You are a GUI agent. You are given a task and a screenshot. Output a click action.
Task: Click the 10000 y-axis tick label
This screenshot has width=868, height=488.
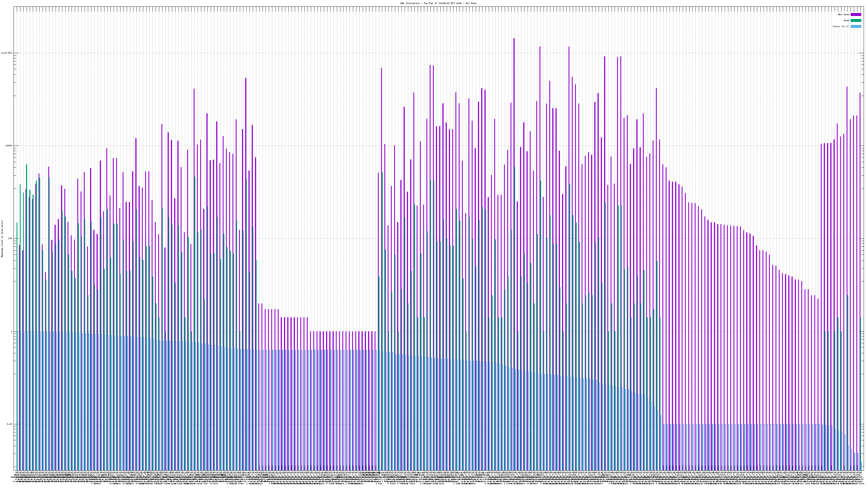tap(8, 146)
